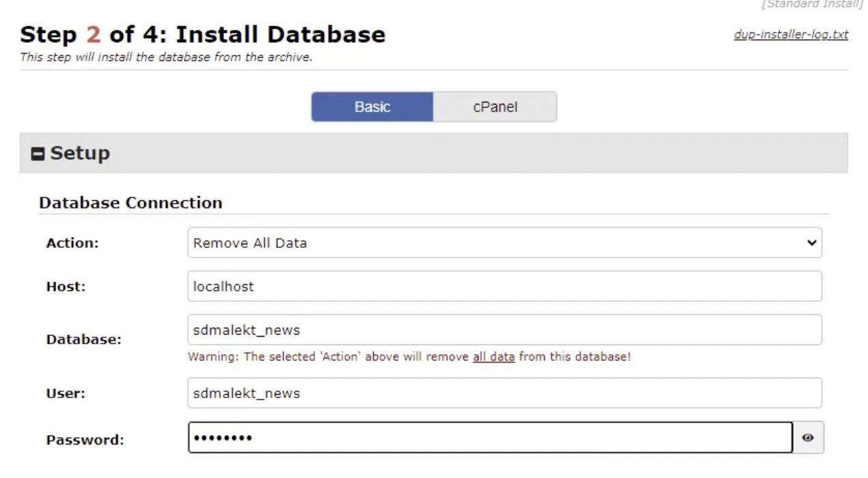Open the Action dropdown showing Remove All Data
868x478 pixels.
[x=504, y=242]
